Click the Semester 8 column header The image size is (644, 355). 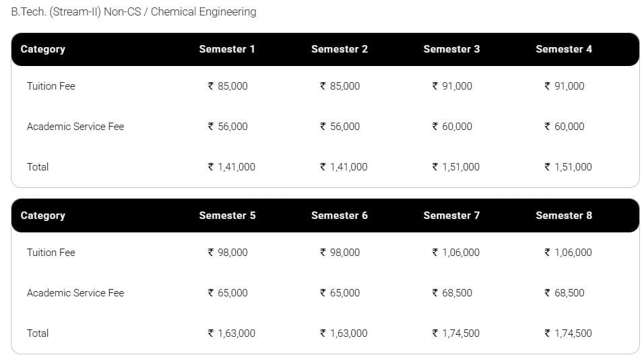(x=564, y=216)
